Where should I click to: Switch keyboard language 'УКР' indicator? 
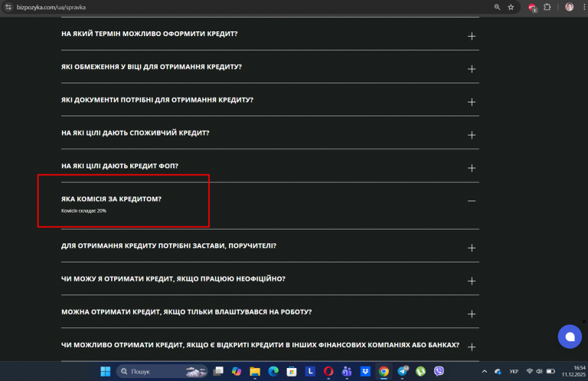click(x=514, y=372)
